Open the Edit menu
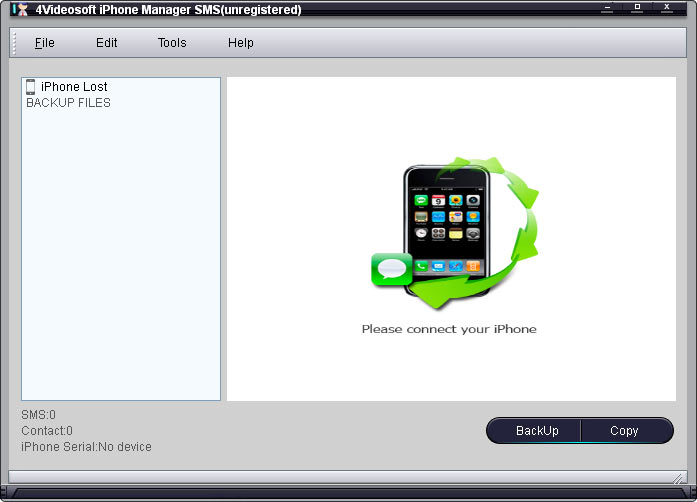Screen dimensions: 697x502 [x=107, y=43]
